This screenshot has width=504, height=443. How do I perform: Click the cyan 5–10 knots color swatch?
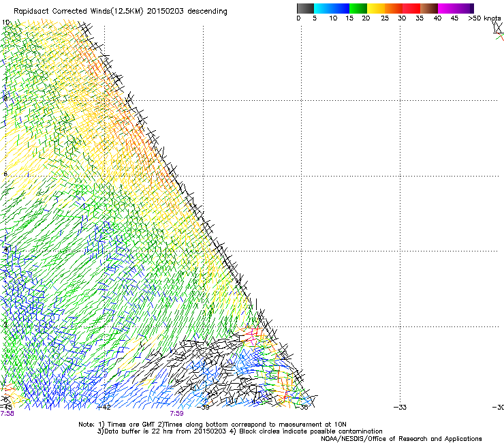[323, 8]
